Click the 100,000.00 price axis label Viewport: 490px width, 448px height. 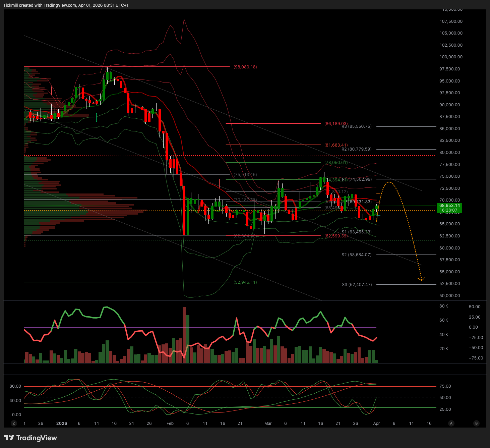click(451, 57)
